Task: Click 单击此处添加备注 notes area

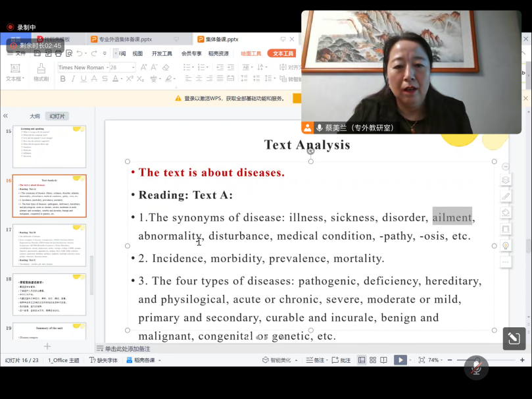Action: click(128, 348)
